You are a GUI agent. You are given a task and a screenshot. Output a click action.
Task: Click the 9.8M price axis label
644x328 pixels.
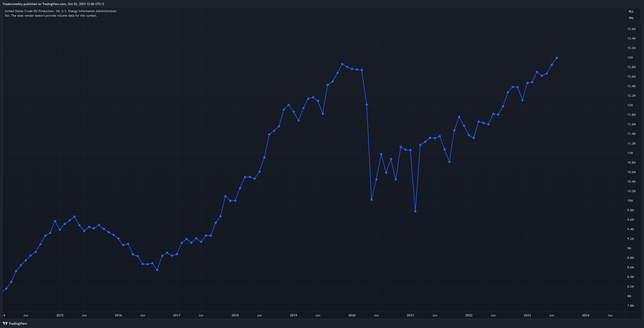pos(630,210)
